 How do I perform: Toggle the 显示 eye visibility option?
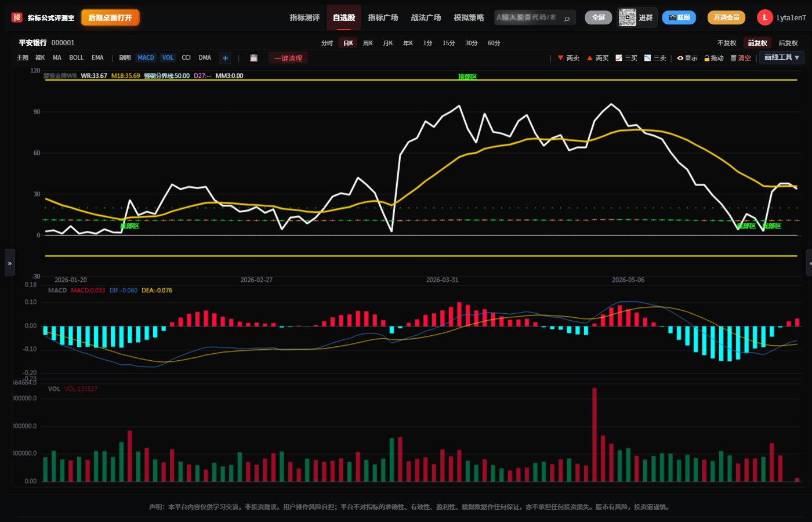(x=687, y=58)
